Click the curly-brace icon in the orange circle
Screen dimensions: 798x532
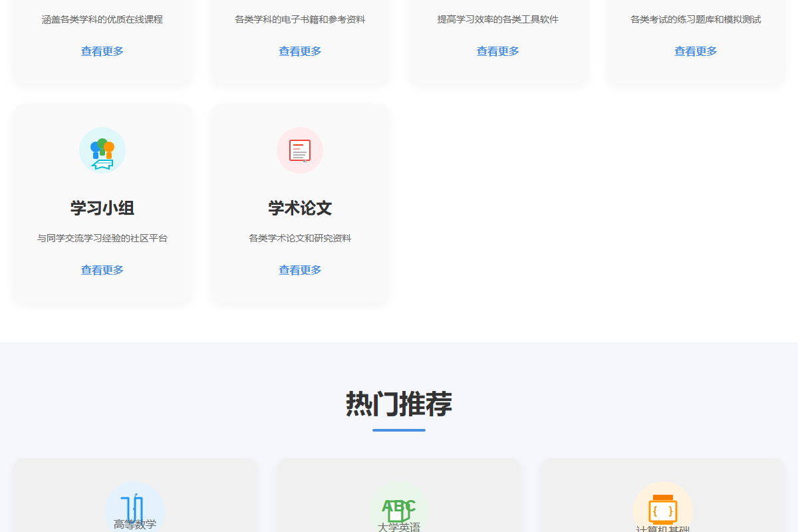[x=663, y=508]
